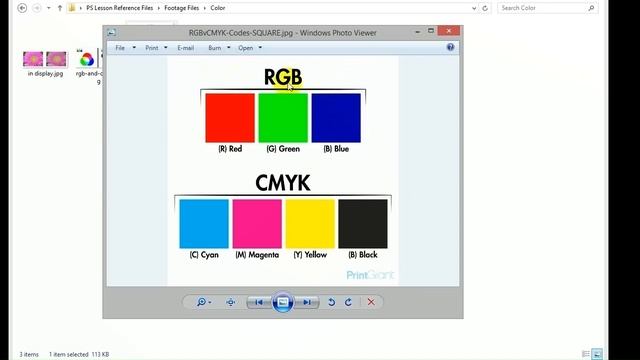Open the Open menu in Photo Viewer
Viewport: 640px width, 360px height.
coord(246,48)
